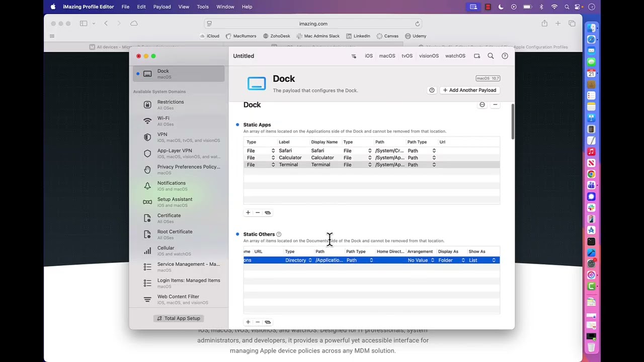The image size is (644, 362).
Task: Click the help question mark in the toolbar
Action: click(x=505, y=56)
